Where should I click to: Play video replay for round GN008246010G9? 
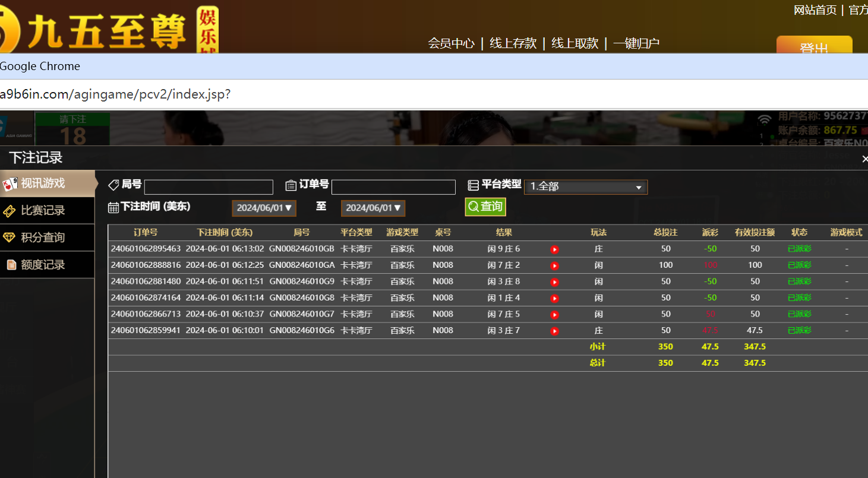554,282
